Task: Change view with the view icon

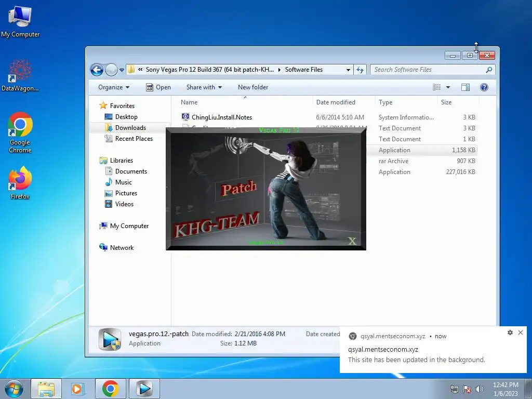Action: click(437, 87)
